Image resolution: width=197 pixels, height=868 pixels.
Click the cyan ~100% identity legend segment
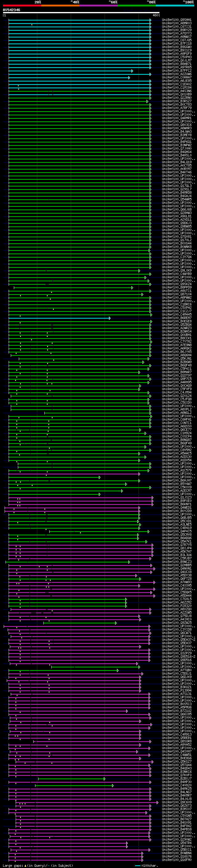[175, 6]
